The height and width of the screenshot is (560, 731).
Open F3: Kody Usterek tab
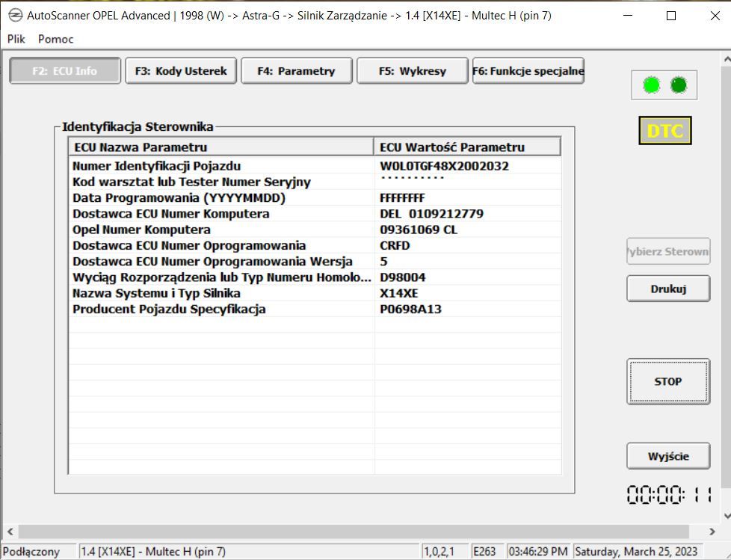(x=181, y=71)
